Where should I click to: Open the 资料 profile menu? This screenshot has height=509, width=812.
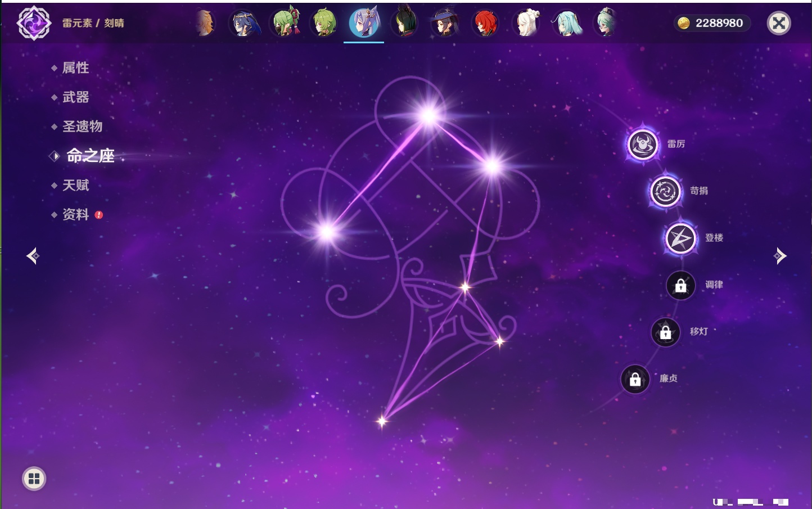pos(75,214)
